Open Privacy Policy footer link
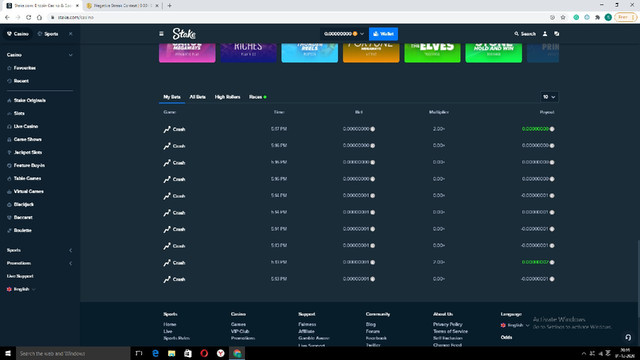Screen dimensions: 640x360 (448, 324)
